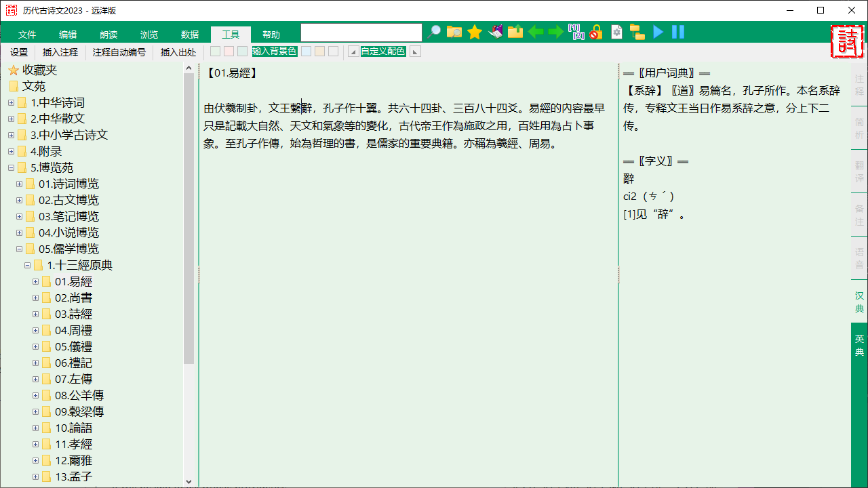Click the purple book reading icon
Screen dimensions: 868x488
494,31
